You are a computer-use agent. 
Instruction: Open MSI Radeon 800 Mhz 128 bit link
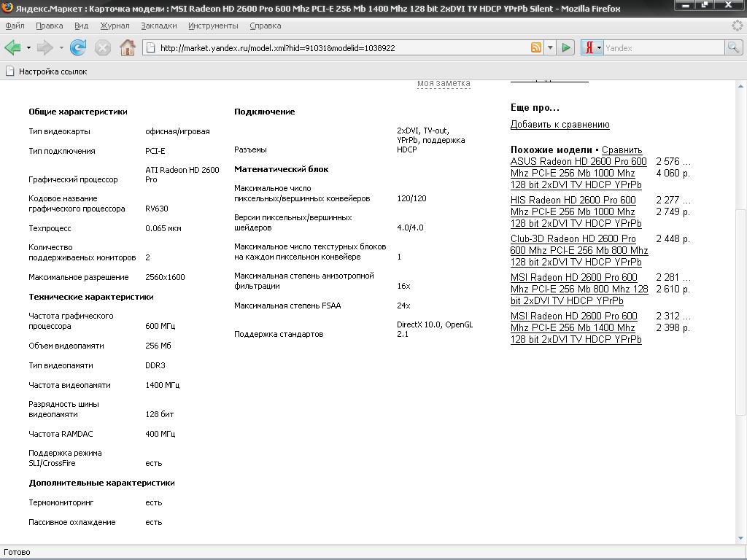578,289
